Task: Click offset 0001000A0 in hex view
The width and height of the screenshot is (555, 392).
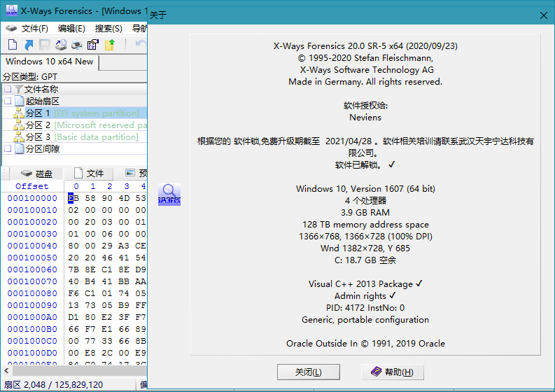Action: 32,317
